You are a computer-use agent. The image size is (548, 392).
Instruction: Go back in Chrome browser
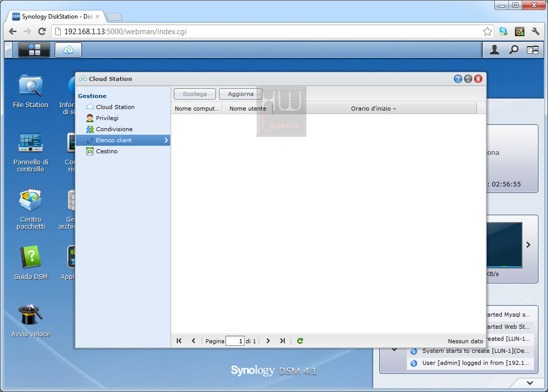click(x=13, y=32)
